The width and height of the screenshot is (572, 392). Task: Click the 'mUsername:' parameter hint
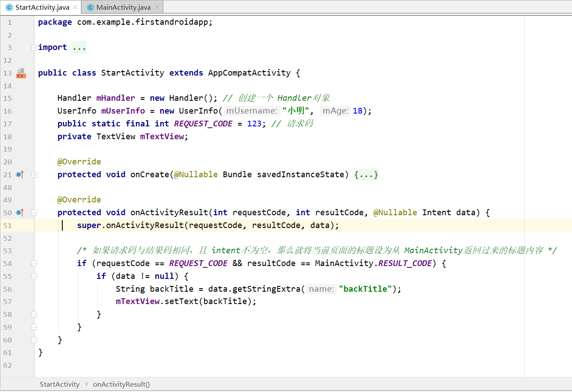pos(252,111)
